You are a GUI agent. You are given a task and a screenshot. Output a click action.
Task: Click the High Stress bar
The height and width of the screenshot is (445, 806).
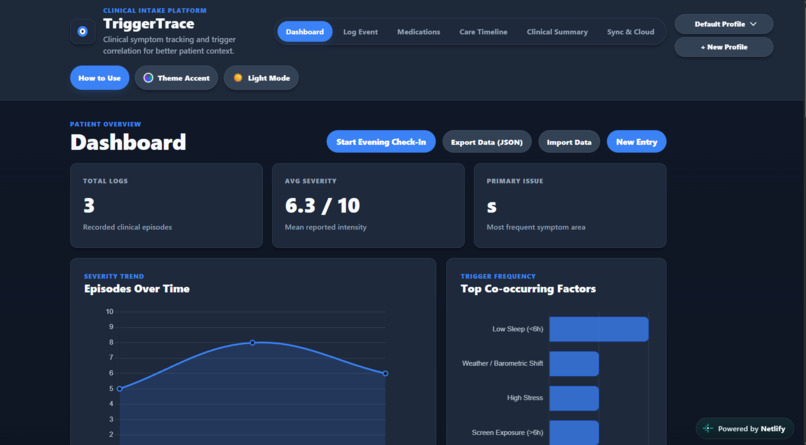pos(574,398)
